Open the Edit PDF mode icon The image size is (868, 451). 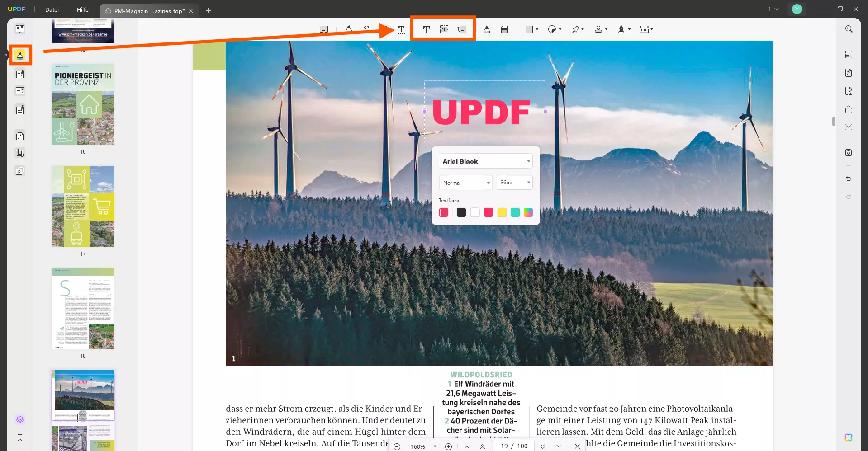pos(20,74)
